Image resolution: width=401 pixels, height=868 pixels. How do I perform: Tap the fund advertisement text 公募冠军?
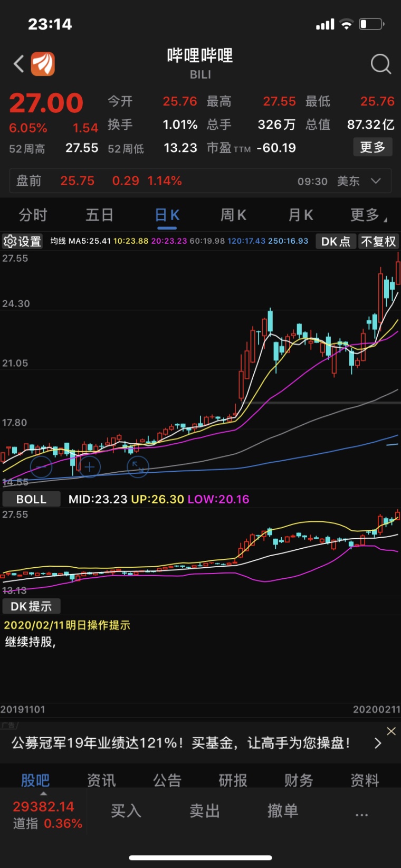tap(180, 743)
